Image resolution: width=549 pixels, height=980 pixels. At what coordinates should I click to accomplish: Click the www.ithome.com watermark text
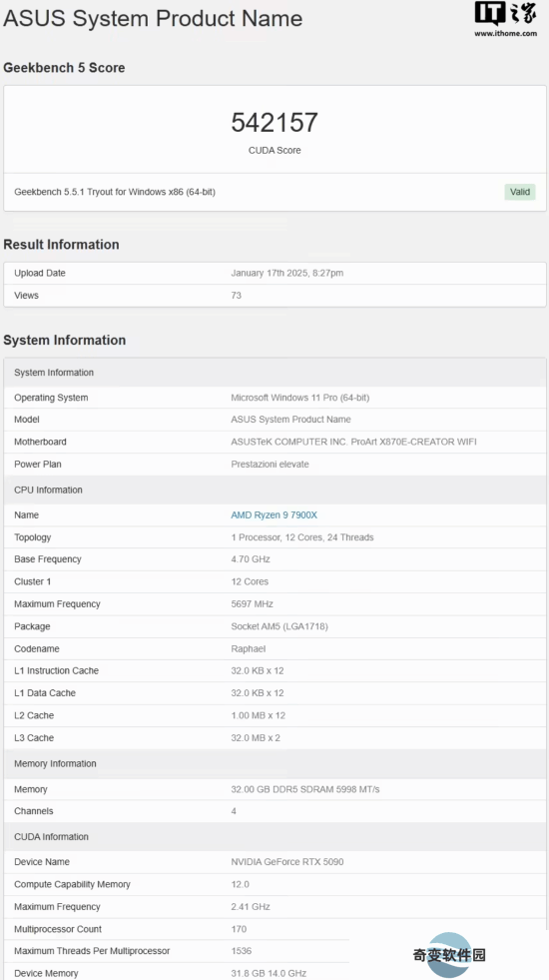[505, 34]
